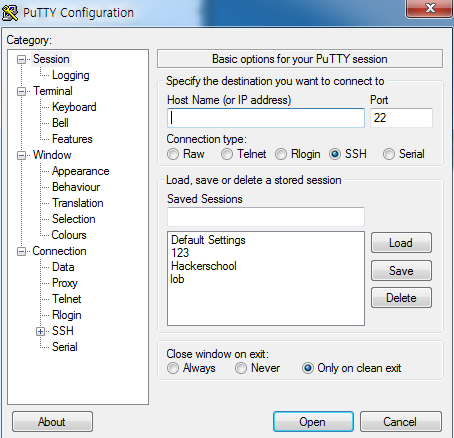Choose Only on clean exit option
The image size is (454, 438).
(x=308, y=368)
